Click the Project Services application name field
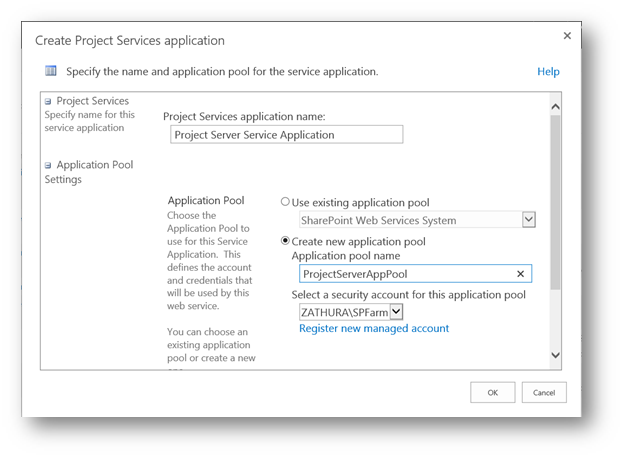 pos(287,135)
